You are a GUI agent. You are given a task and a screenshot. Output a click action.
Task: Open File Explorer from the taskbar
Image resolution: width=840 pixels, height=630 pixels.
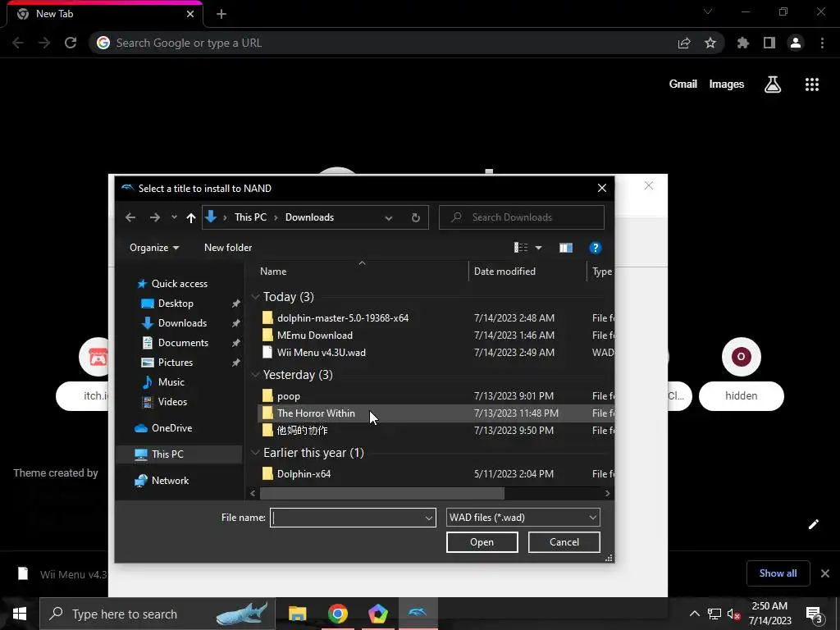coord(297,614)
